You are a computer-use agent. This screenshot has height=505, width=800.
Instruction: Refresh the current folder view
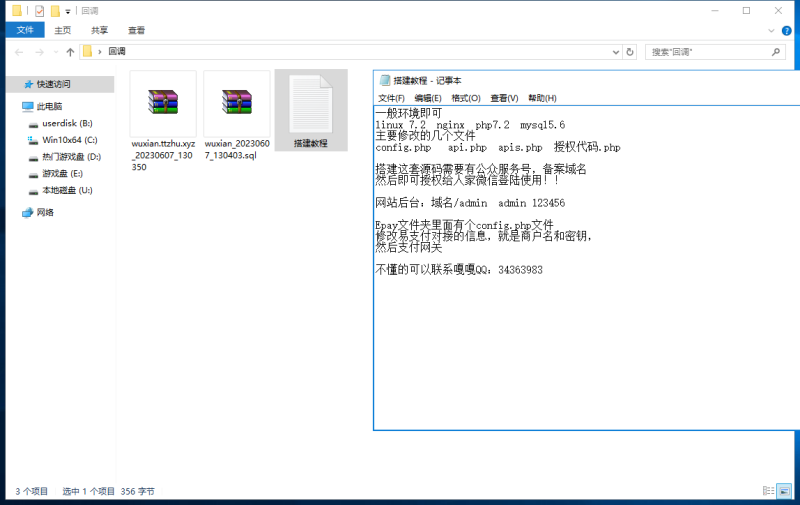click(x=629, y=51)
